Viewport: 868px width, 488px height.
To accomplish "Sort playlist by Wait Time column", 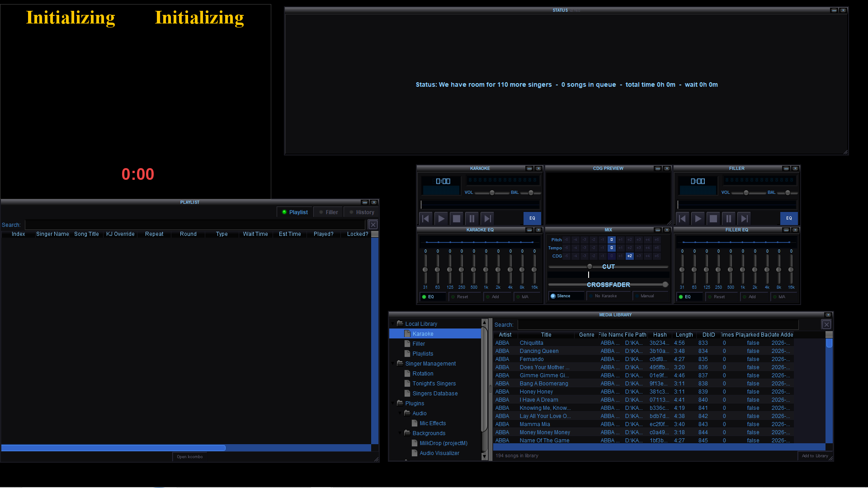I will point(255,234).
